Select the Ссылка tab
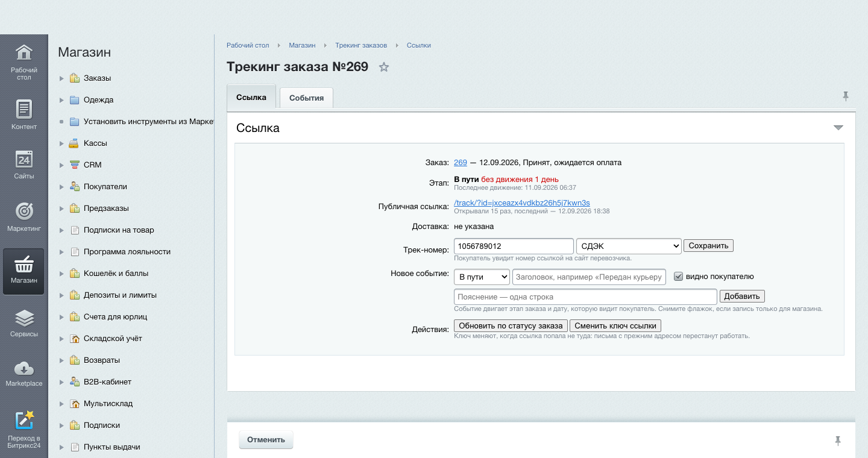The image size is (868, 458). (251, 97)
